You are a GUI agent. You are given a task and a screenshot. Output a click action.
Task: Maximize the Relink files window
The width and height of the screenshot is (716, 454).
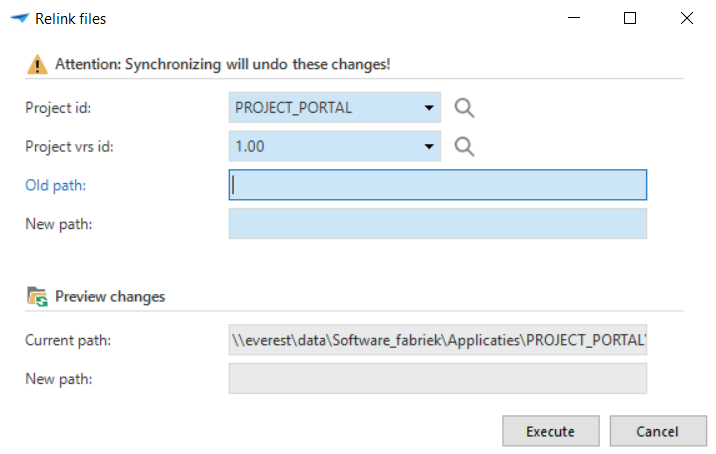pos(630,18)
